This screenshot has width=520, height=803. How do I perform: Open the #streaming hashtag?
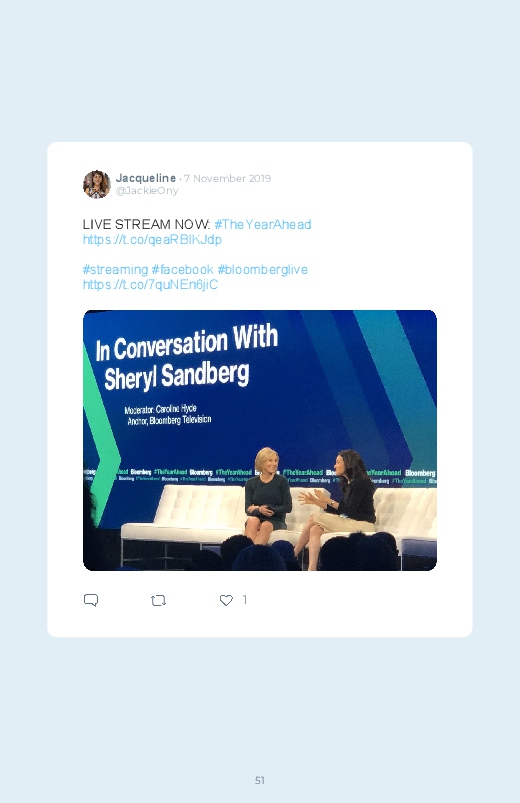pos(115,269)
